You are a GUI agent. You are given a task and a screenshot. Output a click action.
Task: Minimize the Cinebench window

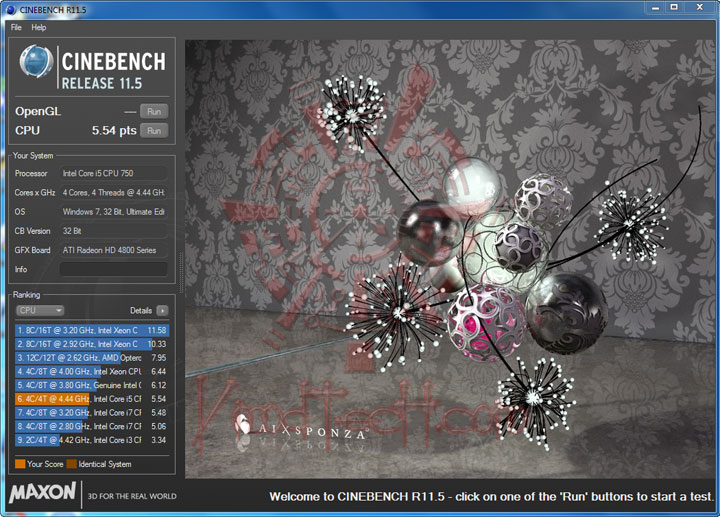(655, 8)
